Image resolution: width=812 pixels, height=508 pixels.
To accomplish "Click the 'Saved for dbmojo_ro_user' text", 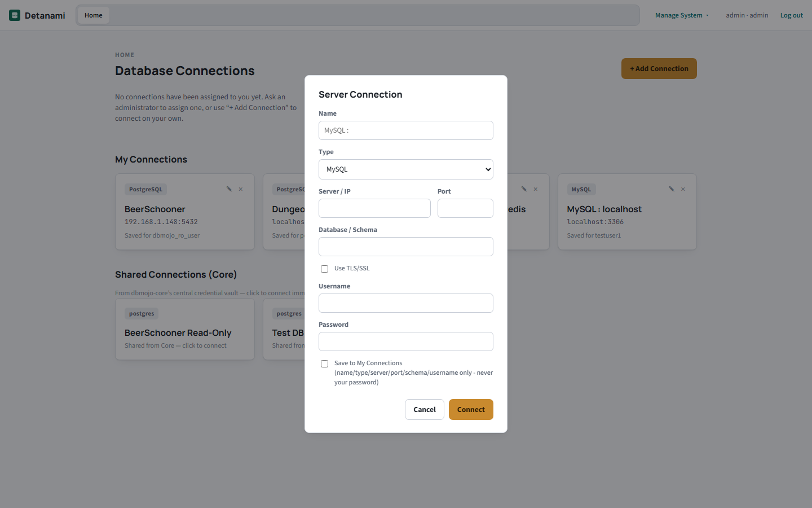I will (x=162, y=235).
